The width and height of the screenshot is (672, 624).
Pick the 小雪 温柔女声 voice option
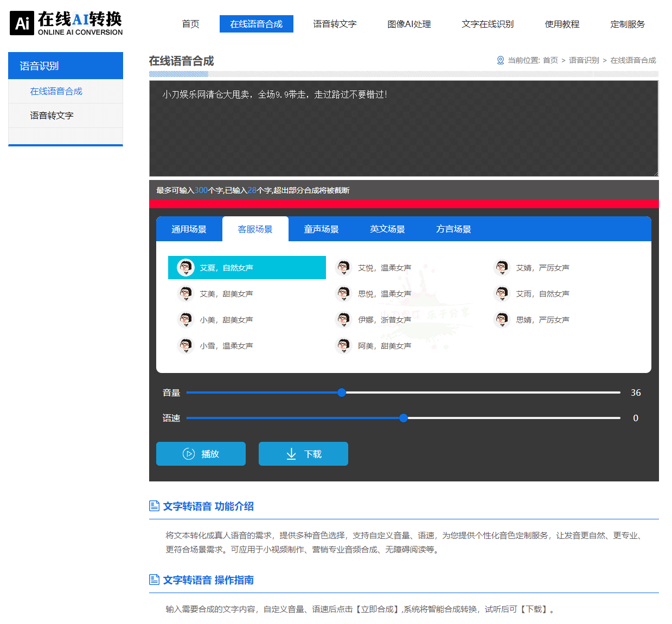click(226, 346)
